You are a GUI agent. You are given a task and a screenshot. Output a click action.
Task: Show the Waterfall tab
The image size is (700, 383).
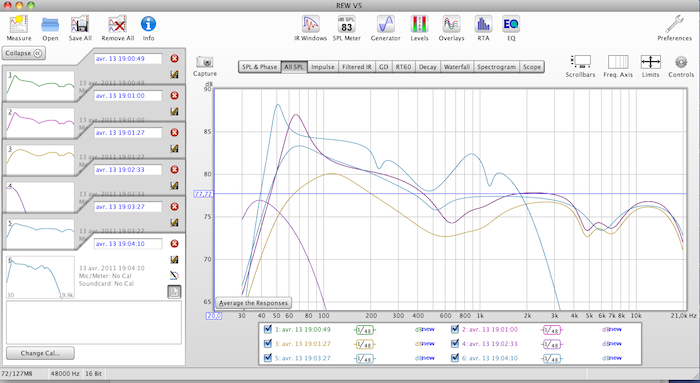coord(457,67)
